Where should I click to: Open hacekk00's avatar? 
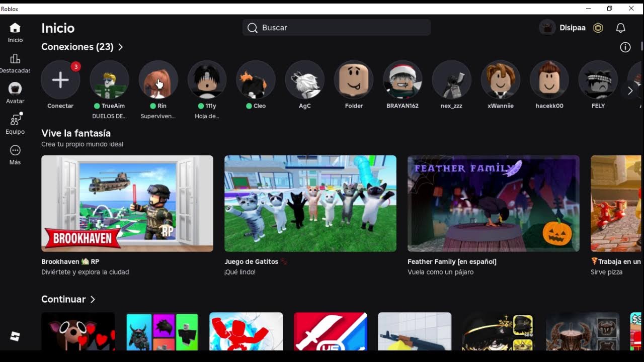tap(549, 80)
